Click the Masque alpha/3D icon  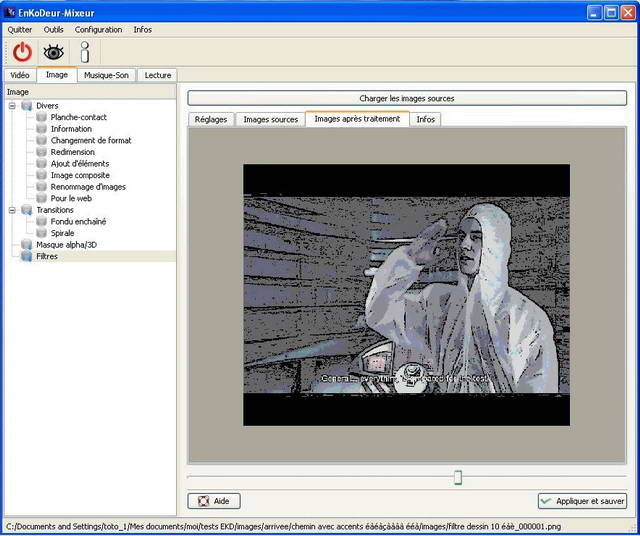[x=27, y=245]
